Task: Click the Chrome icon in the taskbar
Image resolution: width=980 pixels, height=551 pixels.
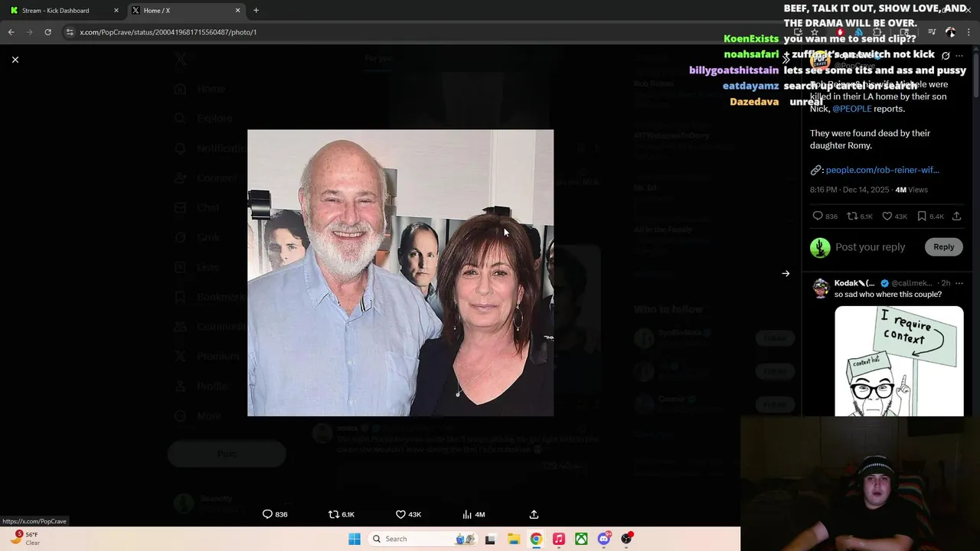Action: tap(536, 539)
